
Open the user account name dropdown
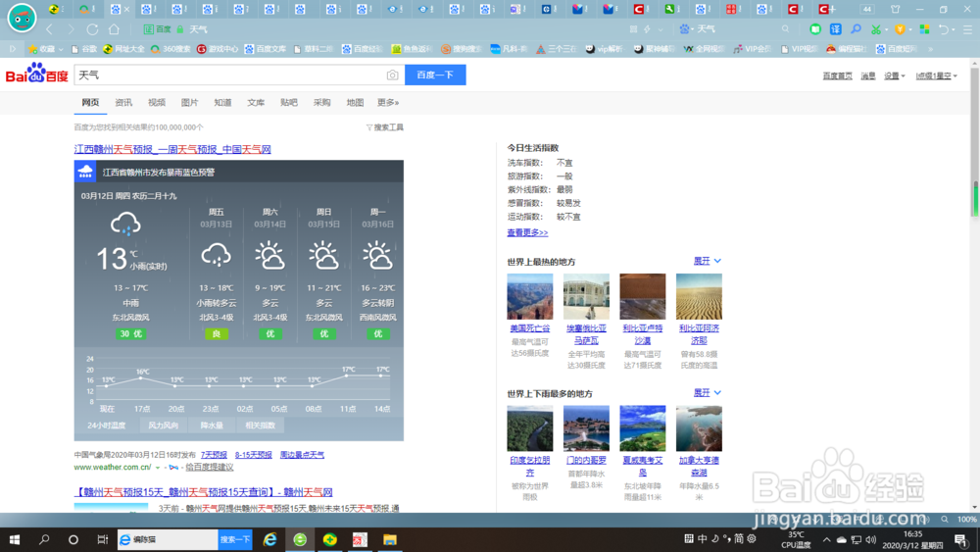point(936,75)
